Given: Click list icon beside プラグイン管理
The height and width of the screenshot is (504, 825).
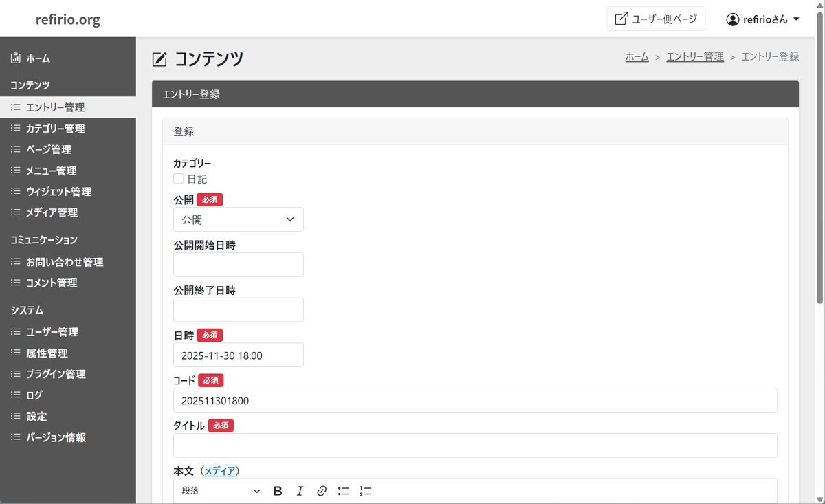Looking at the screenshot, I should click(x=16, y=374).
